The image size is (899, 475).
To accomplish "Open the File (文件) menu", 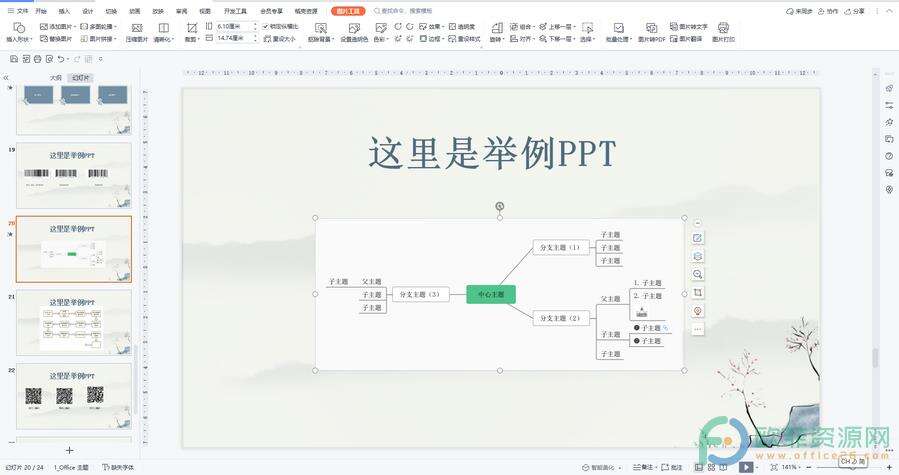I will click(x=18, y=11).
